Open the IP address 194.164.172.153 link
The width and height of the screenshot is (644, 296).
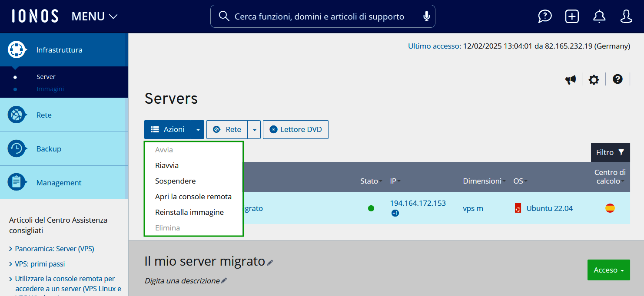418,203
